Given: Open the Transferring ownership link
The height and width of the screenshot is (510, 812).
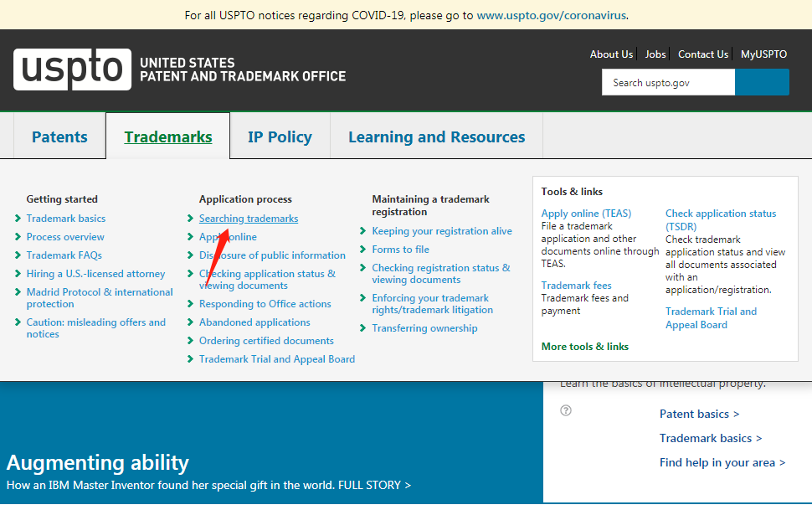Looking at the screenshot, I should click(x=424, y=328).
